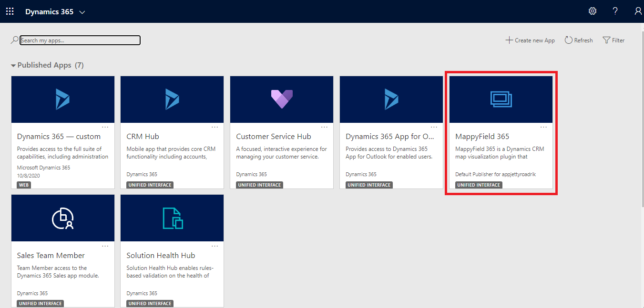This screenshot has width=644, height=308.
Task: Open more options for CRM Hub tile
Action: point(215,127)
